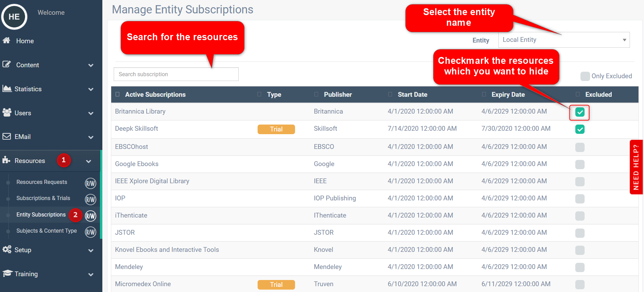Check Excluded for Google Ebooks

pos(580,164)
